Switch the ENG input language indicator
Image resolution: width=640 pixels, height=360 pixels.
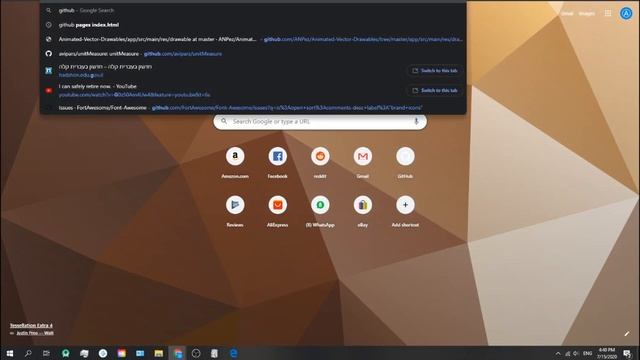tap(588, 353)
